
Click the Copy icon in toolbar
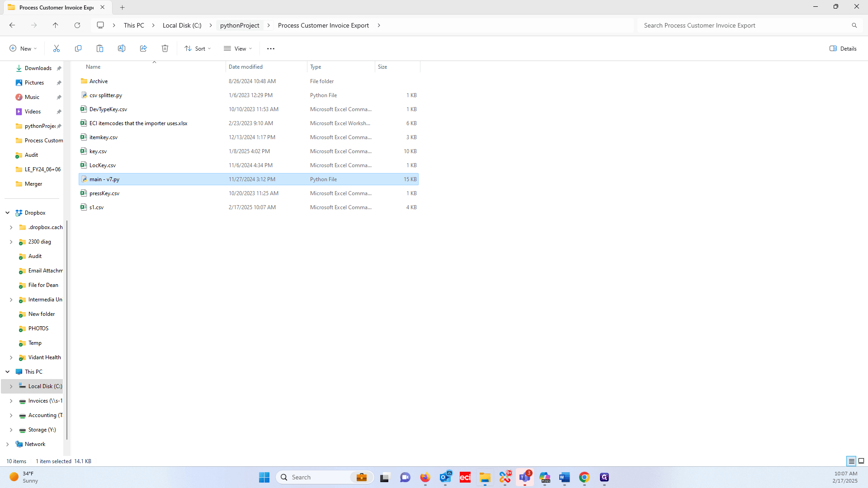pyautogui.click(x=78, y=48)
